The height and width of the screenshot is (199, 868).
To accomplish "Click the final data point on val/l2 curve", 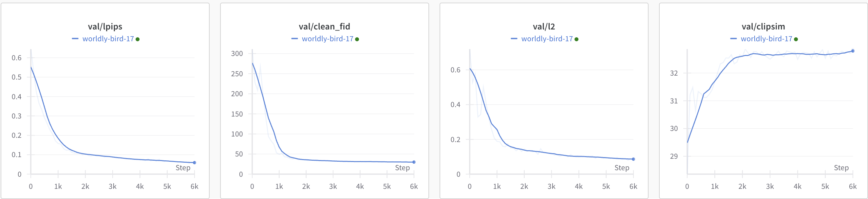I will (x=633, y=159).
